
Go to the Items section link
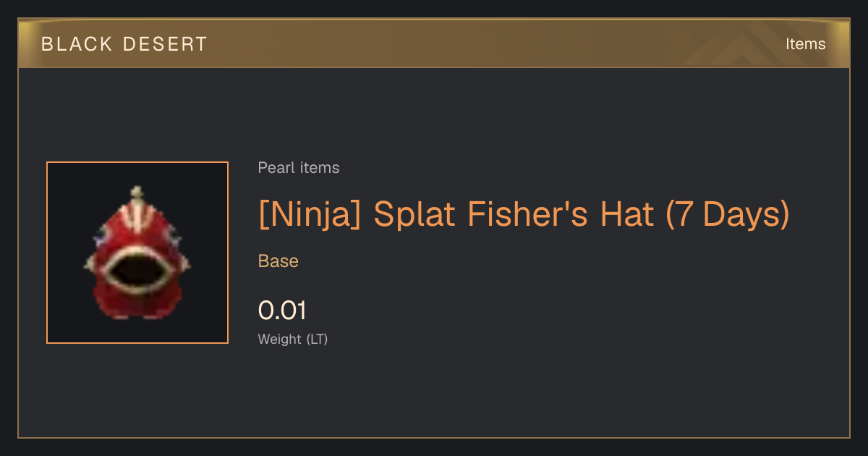(x=805, y=44)
